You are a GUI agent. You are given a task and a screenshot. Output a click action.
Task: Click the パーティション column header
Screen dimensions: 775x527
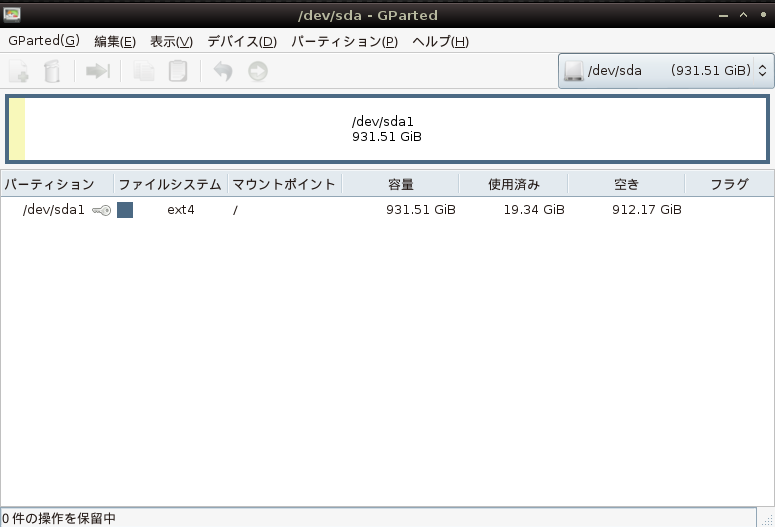(57, 184)
